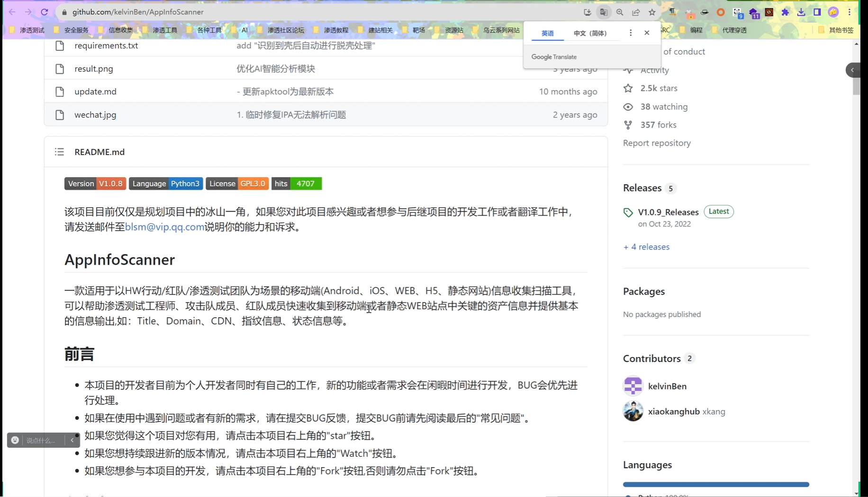
Task: Open translate popup more options menu
Action: (x=631, y=33)
